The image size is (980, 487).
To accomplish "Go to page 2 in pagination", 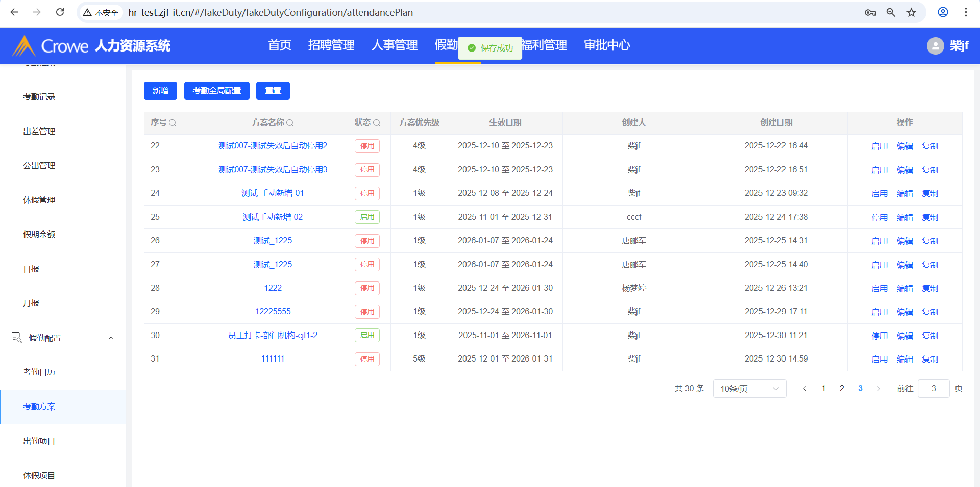I will coord(842,389).
